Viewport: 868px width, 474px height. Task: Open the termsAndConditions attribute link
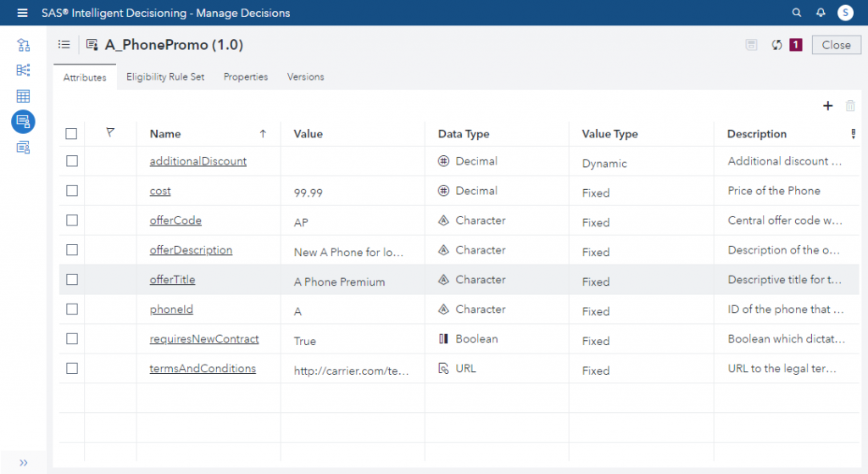203,369
